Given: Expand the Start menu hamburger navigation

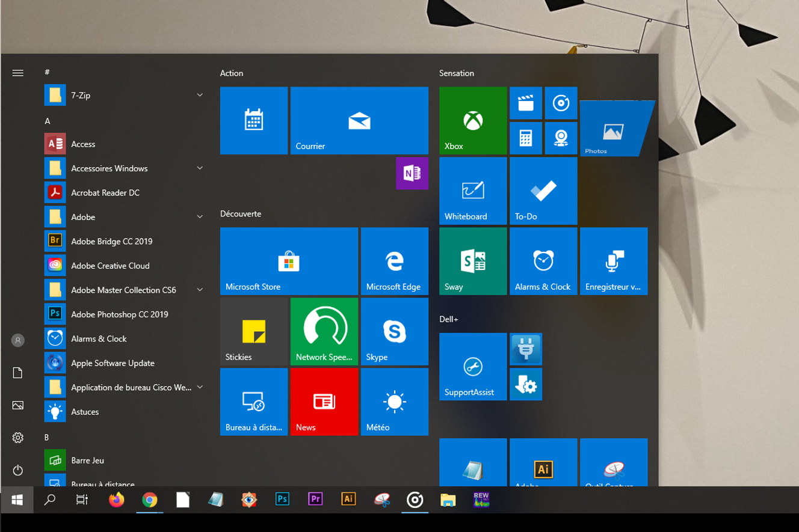Looking at the screenshot, I should [x=17, y=73].
